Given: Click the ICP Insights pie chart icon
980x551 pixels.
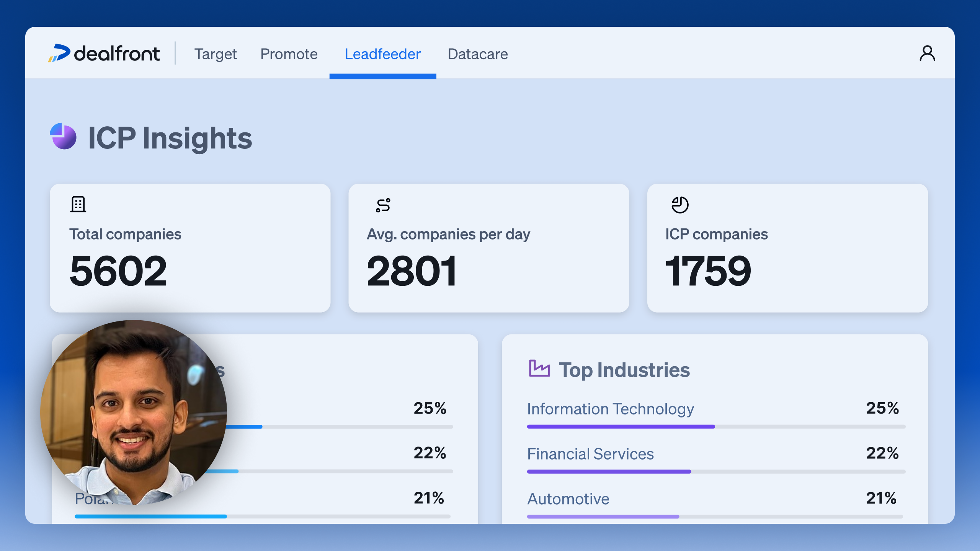Looking at the screenshot, I should 63,136.
